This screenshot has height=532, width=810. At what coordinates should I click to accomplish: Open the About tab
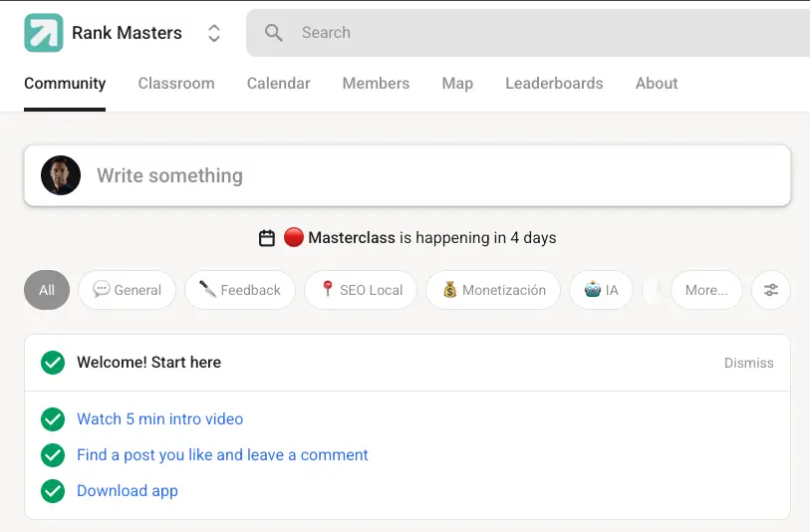point(656,83)
